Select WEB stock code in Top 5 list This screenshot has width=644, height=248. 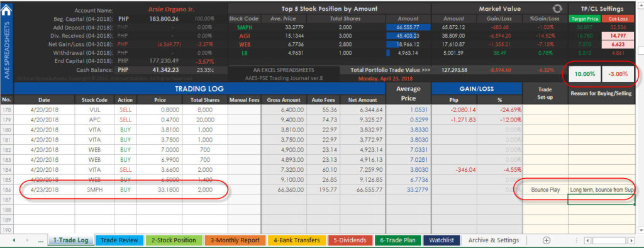pos(245,44)
